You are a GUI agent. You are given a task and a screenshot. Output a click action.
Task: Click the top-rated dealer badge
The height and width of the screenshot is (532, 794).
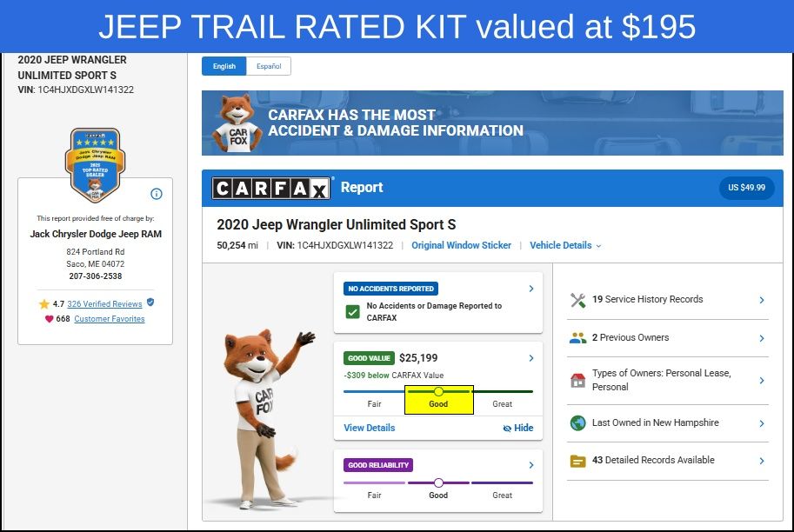click(95, 165)
